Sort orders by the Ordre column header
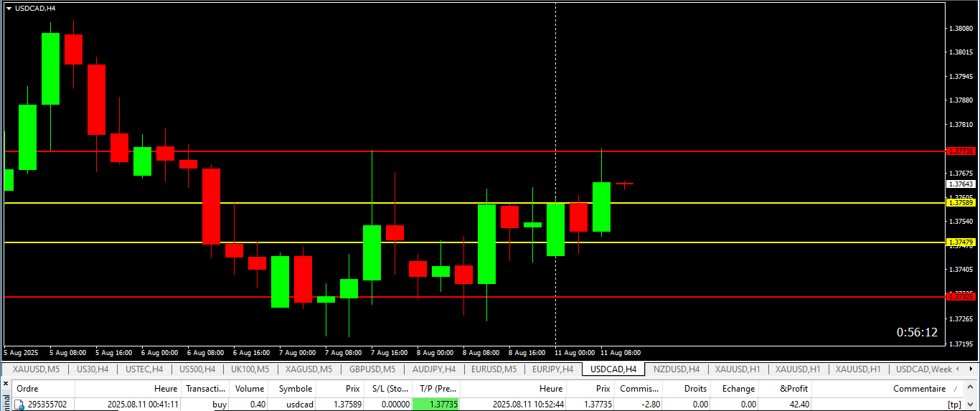Screen dimensions: 980x411 pos(27,389)
